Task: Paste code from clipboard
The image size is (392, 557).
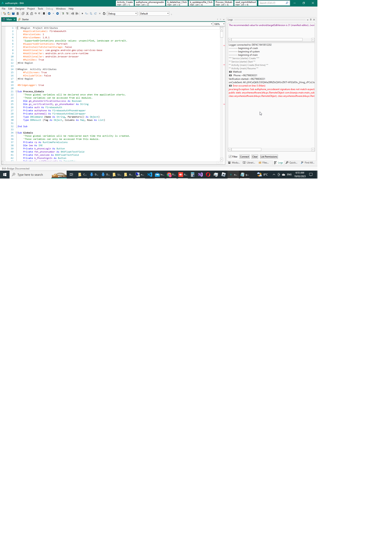Action: pyautogui.click(x=32, y=13)
